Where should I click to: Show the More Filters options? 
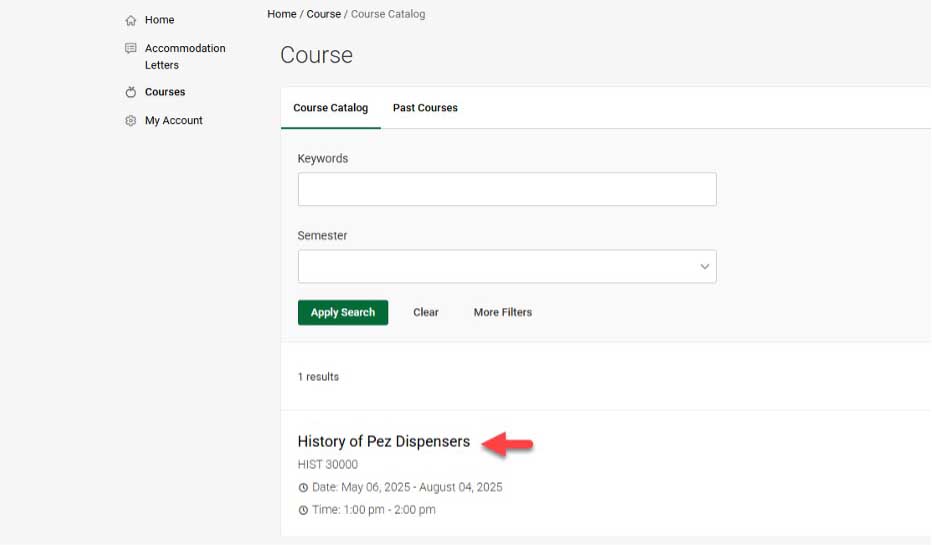tap(502, 313)
